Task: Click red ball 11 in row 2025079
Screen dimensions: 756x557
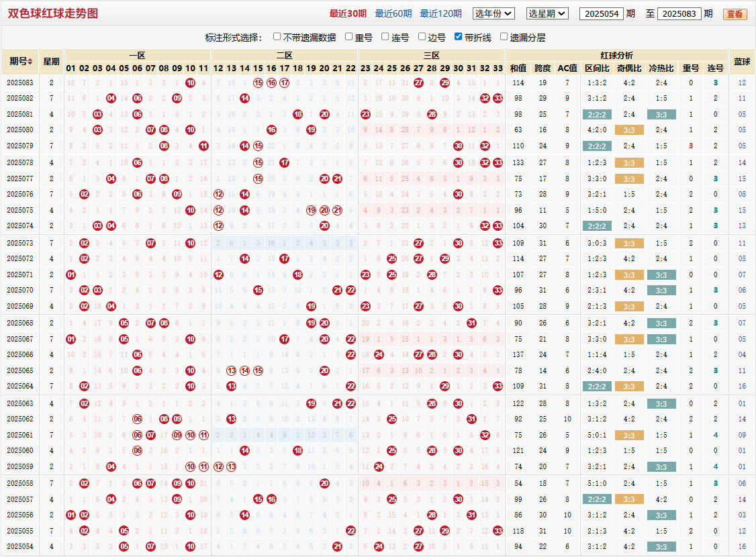Action: pos(203,146)
